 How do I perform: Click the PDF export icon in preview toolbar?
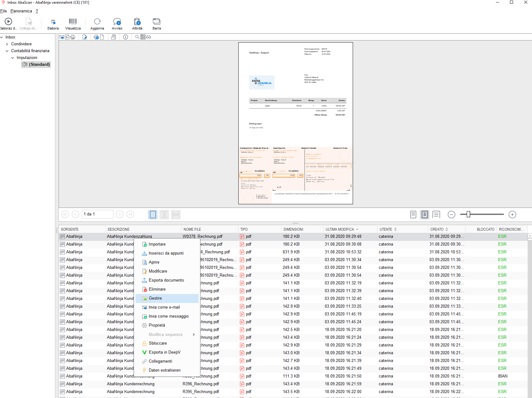(x=67, y=37)
